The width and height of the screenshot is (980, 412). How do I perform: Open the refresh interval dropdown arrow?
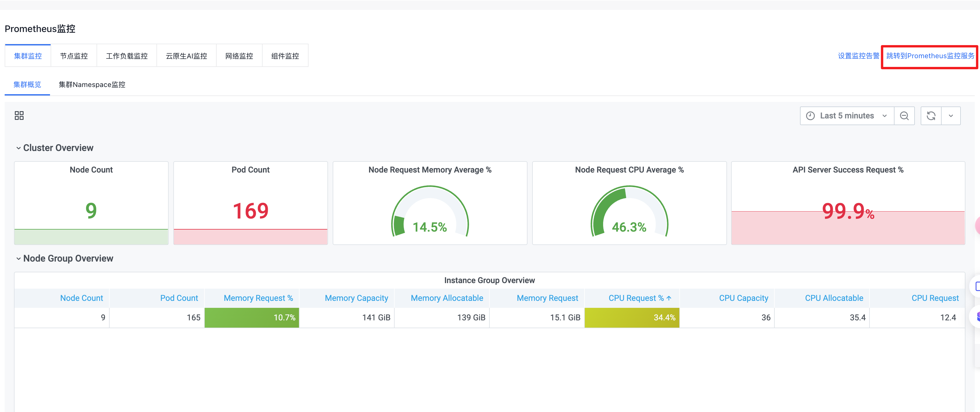[951, 116]
